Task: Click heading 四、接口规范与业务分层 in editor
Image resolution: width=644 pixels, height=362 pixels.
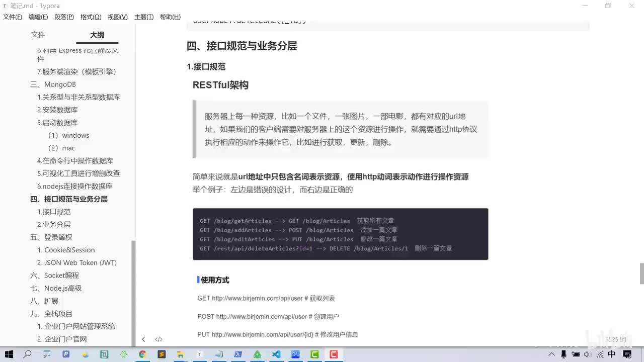Action: tap(242, 46)
